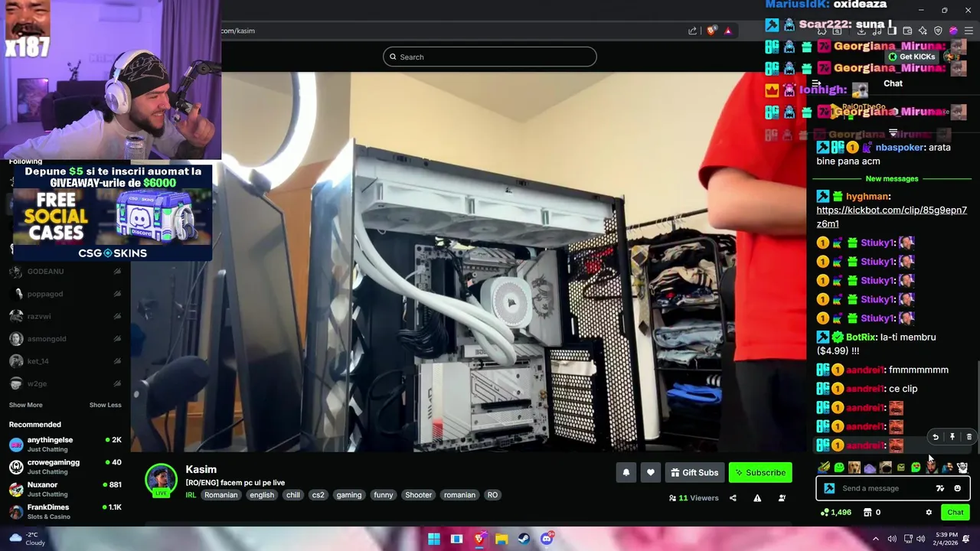Click the CSGO Skins giveaway banner

click(113, 213)
